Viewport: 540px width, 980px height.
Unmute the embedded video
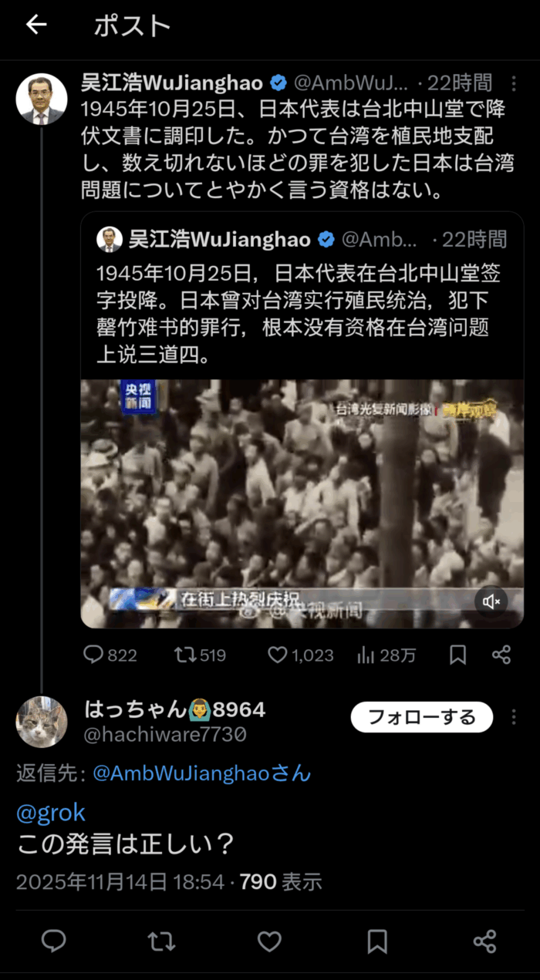[x=491, y=601]
